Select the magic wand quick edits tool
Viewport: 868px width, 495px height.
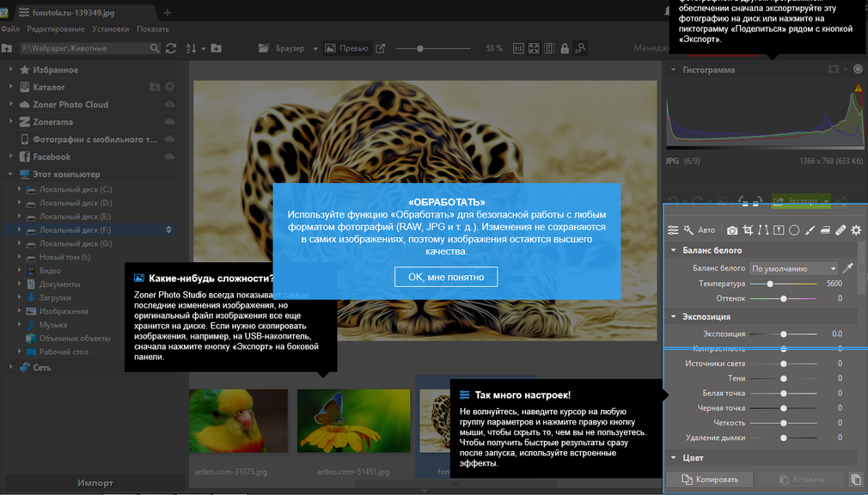pos(688,230)
